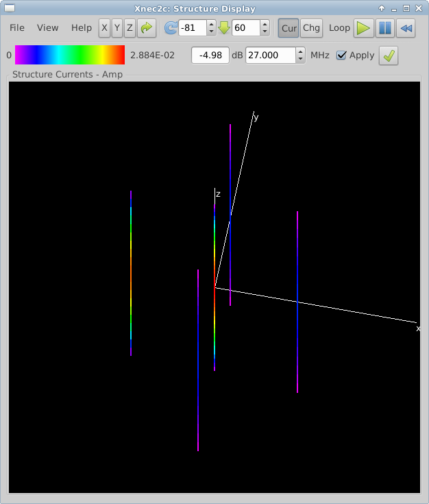Open the View menu
This screenshot has height=504, width=429.
tap(47, 28)
